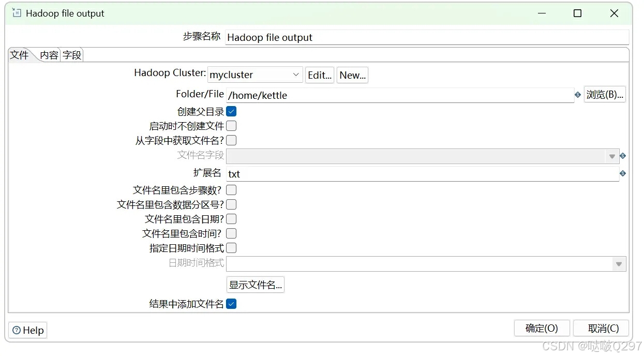Enable 文件名里包含时间 checkbox

pyautogui.click(x=231, y=233)
